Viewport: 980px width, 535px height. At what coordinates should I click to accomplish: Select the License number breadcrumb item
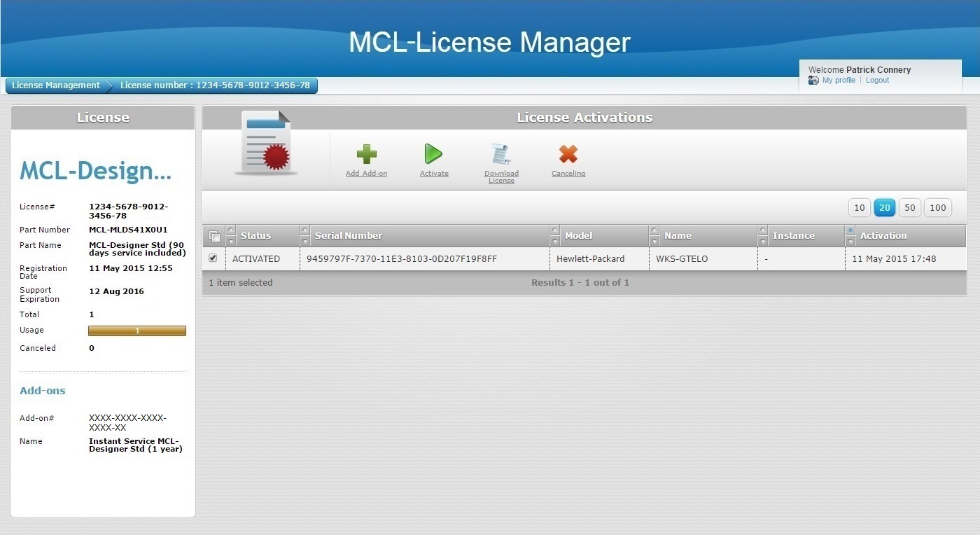click(x=214, y=85)
